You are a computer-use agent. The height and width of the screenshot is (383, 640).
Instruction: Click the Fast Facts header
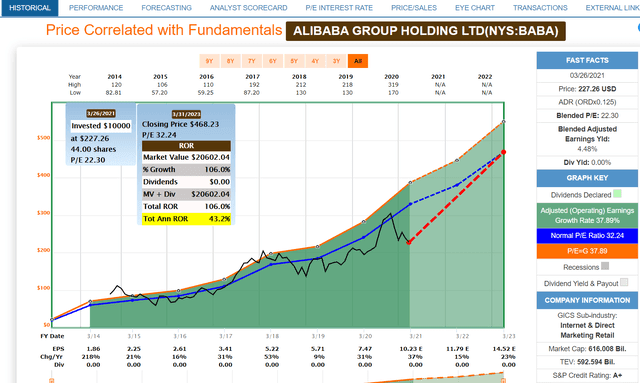pyautogui.click(x=587, y=60)
